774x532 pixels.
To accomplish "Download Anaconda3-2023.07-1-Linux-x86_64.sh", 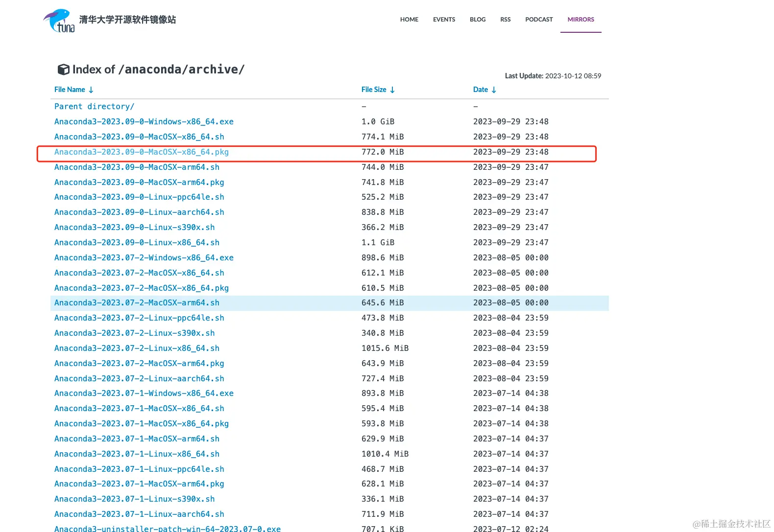I will pyautogui.click(x=137, y=454).
